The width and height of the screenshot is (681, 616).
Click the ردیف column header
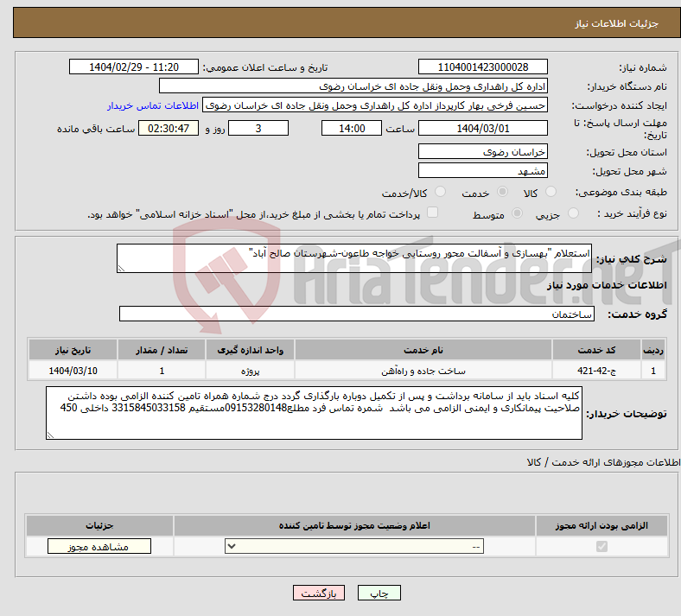pos(653,350)
